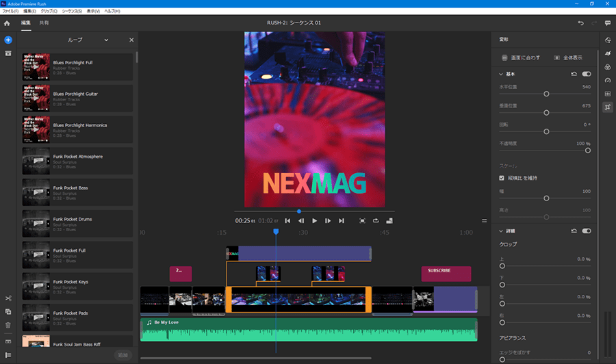Open the シーケンス menu
Image resolution: width=616 pixels, height=364 pixels.
pos(72,11)
